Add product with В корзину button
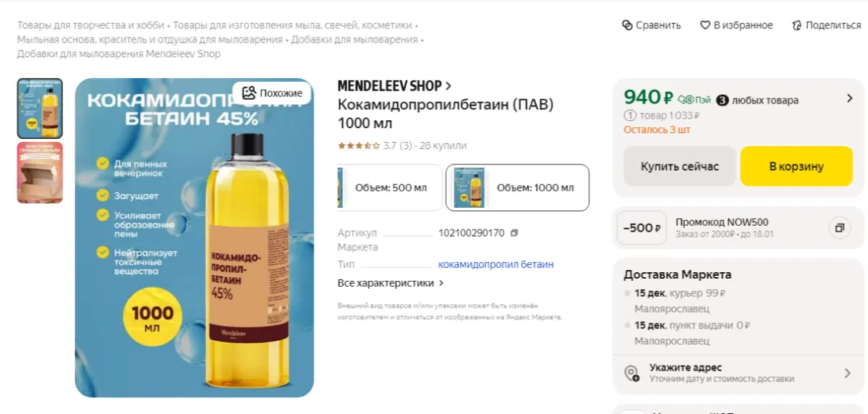The height and width of the screenshot is (414, 868). [796, 166]
